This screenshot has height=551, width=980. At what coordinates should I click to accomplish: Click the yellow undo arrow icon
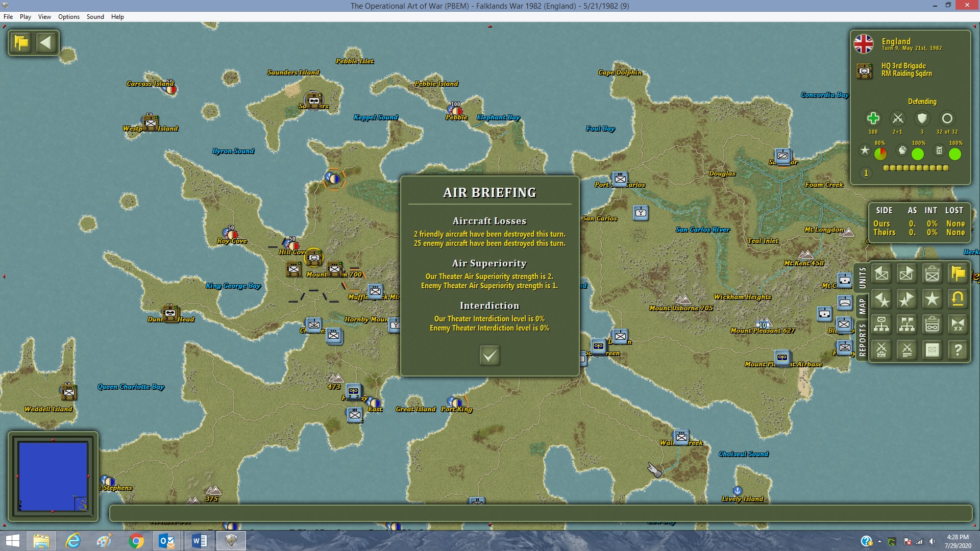tap(958, 299)
